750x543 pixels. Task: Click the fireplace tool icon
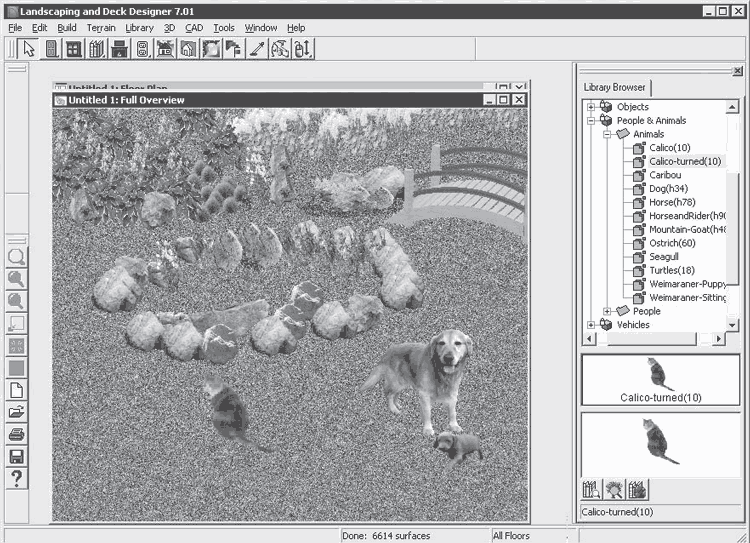tap(119, 48)
